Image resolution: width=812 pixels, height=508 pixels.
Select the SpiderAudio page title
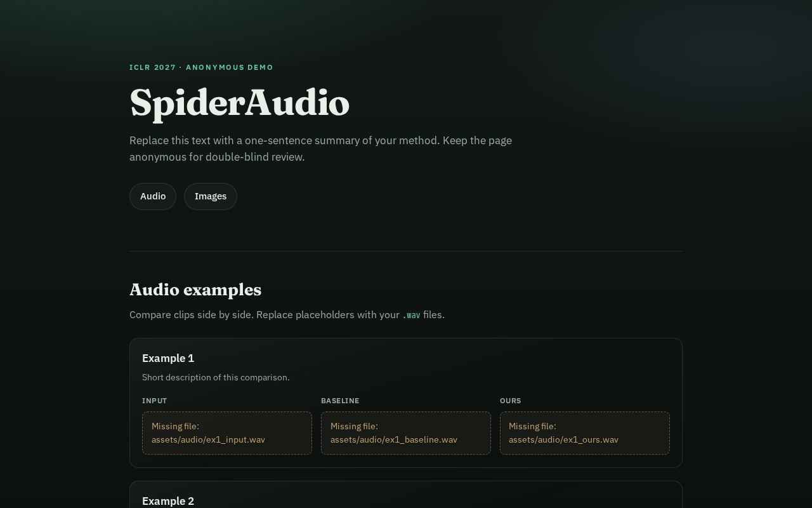tap(240, 103)
